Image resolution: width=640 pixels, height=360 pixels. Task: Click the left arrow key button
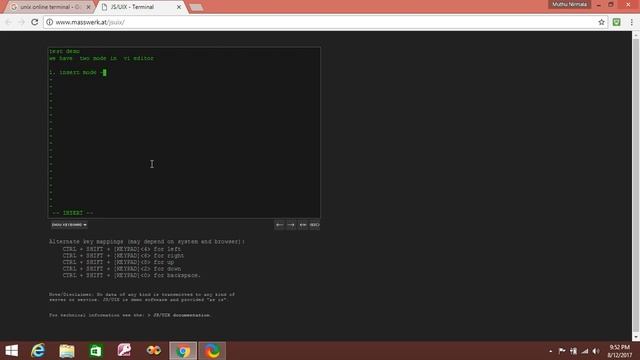[279, 225]
